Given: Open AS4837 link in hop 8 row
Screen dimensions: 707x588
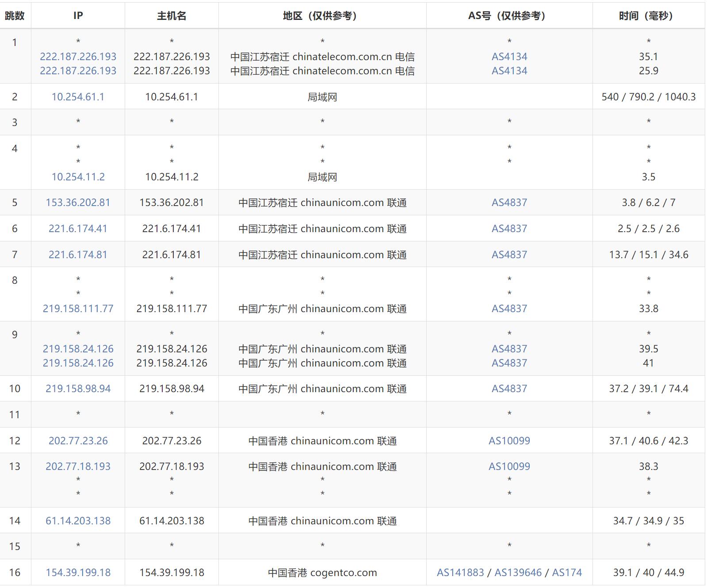Looking at the screenshot, I should click(x=509, y=309).
